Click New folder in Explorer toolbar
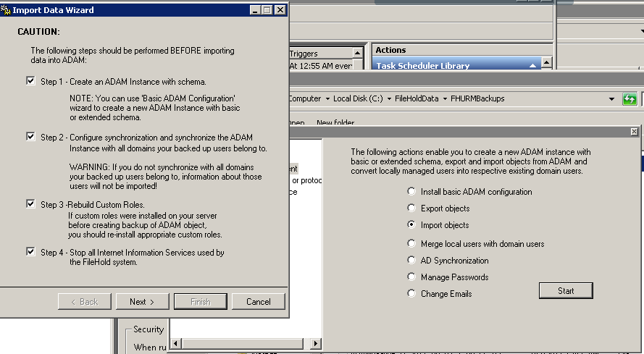The width and height of the screenshot is (644, 354). (x=335, y=123)
